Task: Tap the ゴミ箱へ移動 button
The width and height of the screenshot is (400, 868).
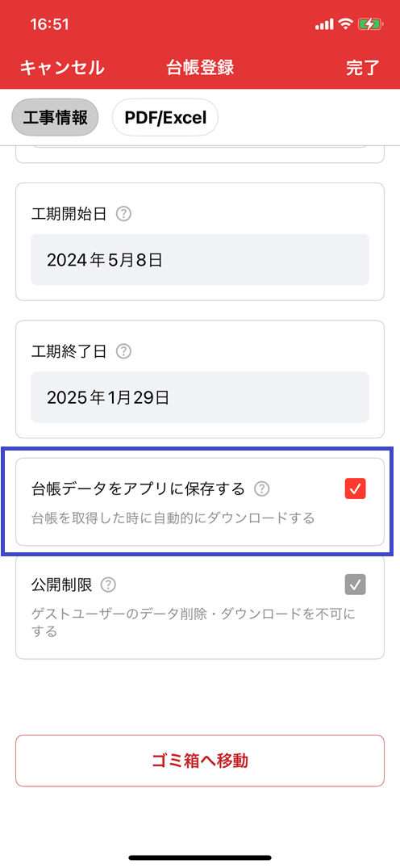Action: (x=200, y=761)
